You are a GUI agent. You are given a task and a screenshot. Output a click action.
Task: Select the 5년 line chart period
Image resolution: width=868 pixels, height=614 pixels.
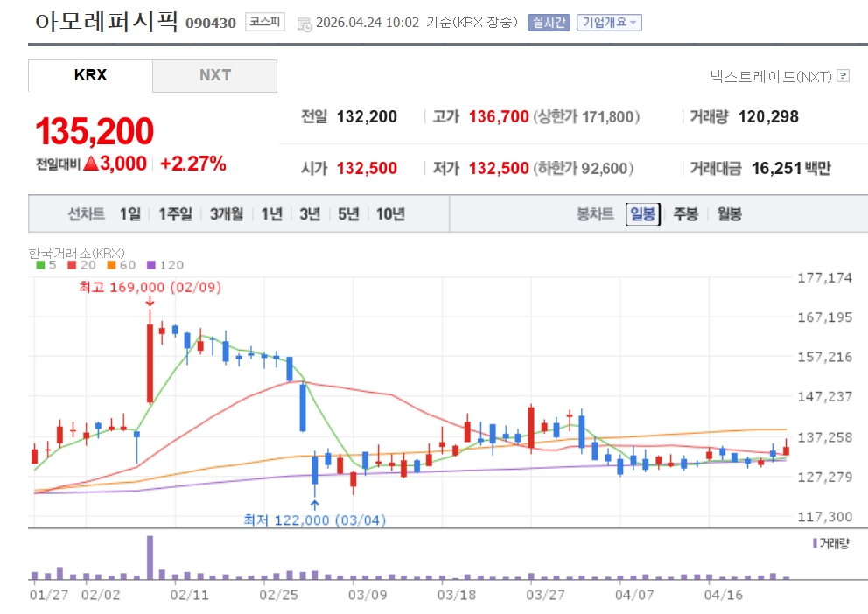click(x=349, y=213)
